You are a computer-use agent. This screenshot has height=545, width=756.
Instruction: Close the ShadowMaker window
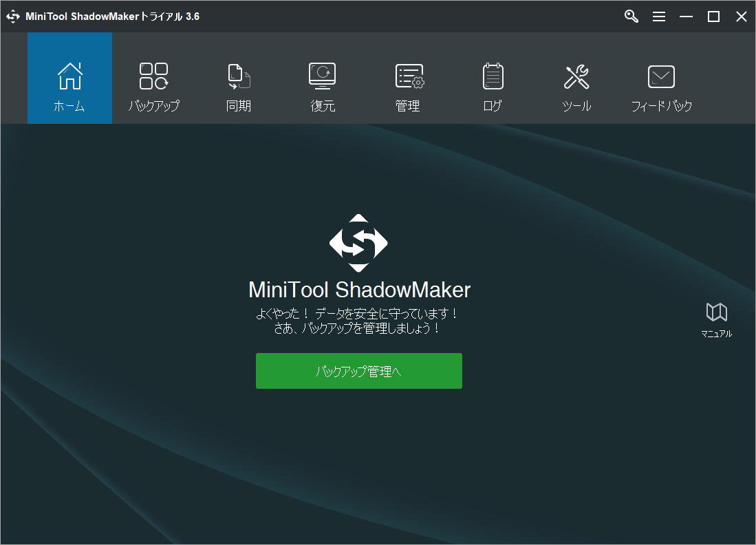click(x=741, y=17)
